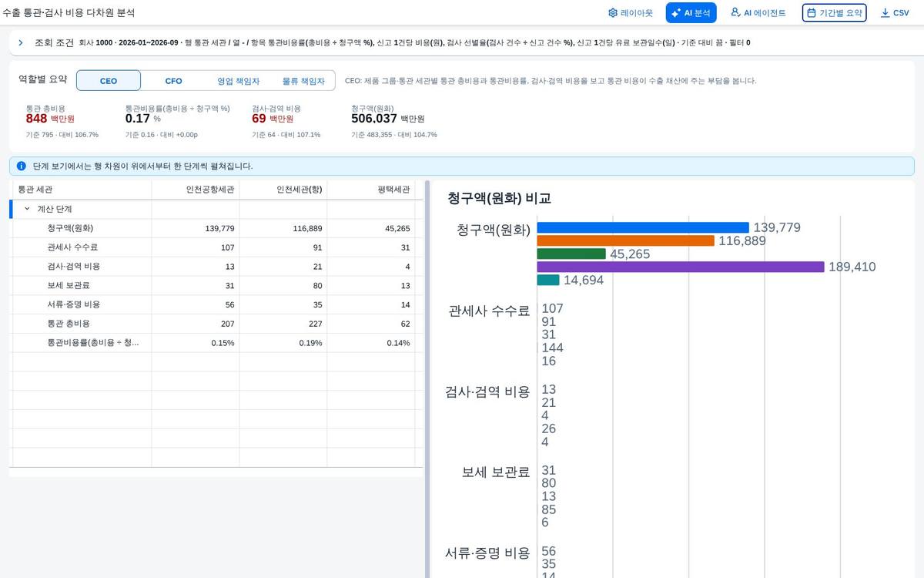924x578 pixels.
Task: Click the green chart bar labeled 45,265
Action: point(571,254)
